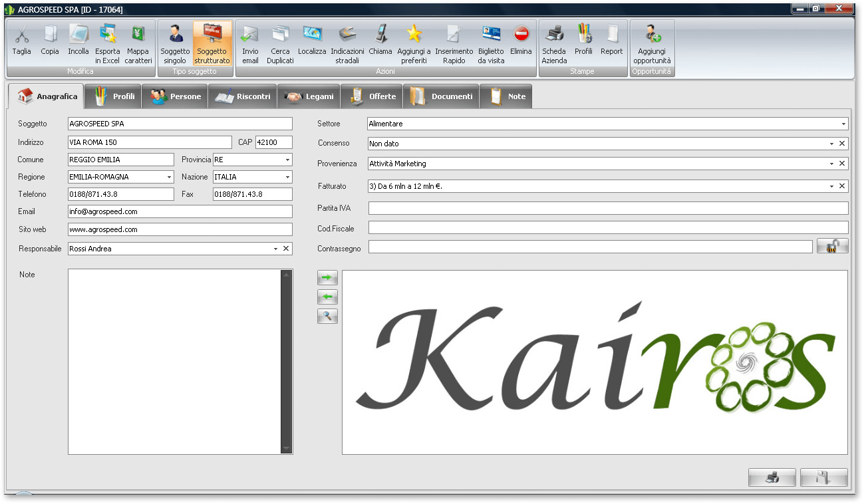Clear the Responsabile selection

(286, 249)
